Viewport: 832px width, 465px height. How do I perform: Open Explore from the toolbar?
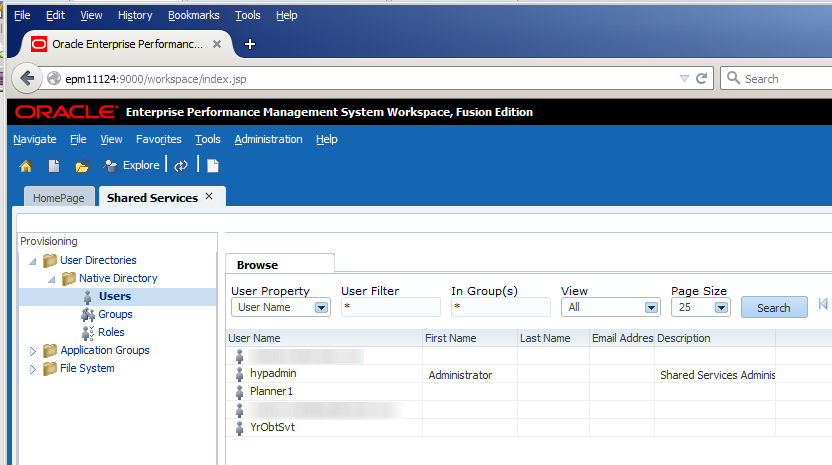131,166
